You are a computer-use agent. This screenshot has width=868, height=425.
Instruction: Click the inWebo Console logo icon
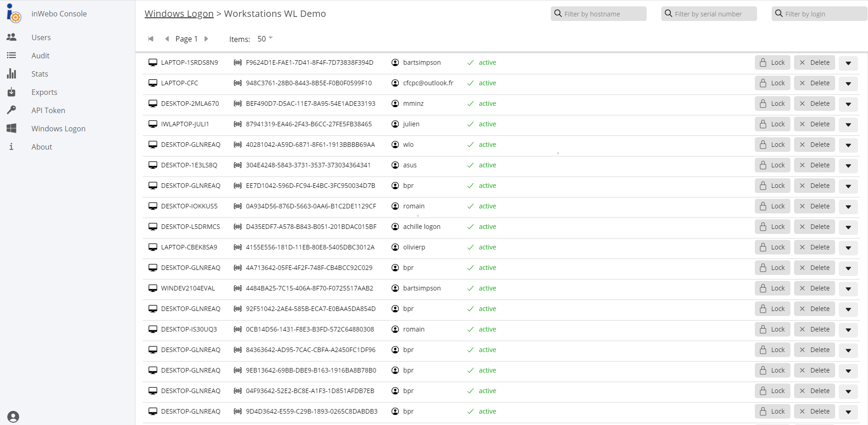14,13
